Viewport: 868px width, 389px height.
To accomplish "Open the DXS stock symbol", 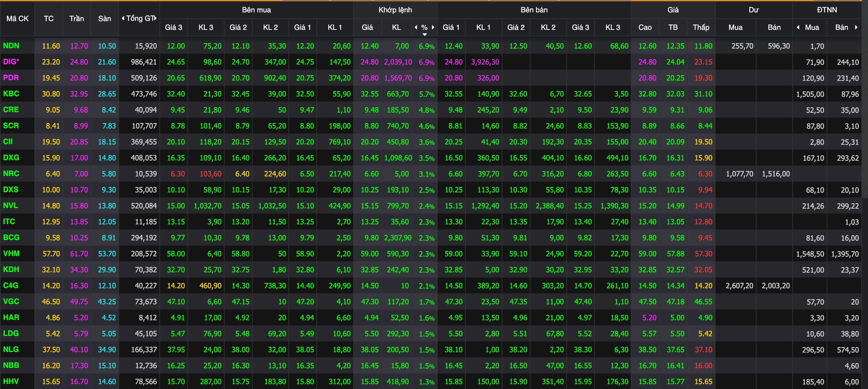I will click(x=11, y=189).
